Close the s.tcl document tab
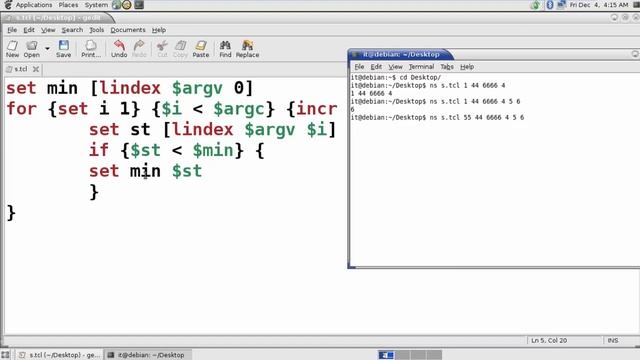The height and width of the screenshot is (360, 640). click(x=36, y=69)
